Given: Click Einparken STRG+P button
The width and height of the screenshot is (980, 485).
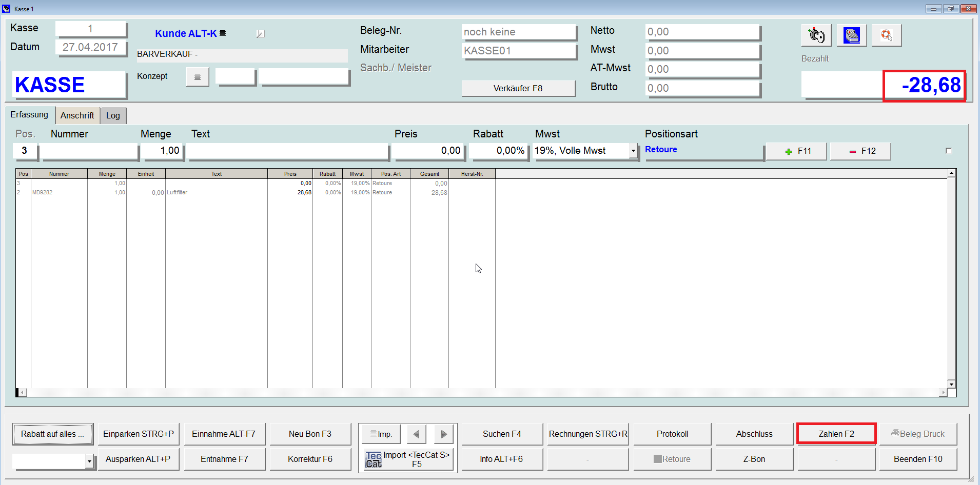Looking at the screenshot, I should 139,434.
